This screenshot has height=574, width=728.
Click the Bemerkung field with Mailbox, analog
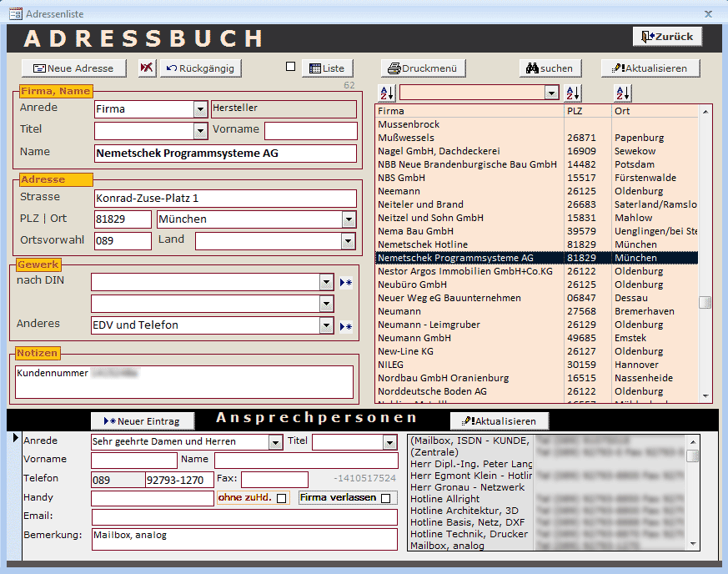click(244, 539)
